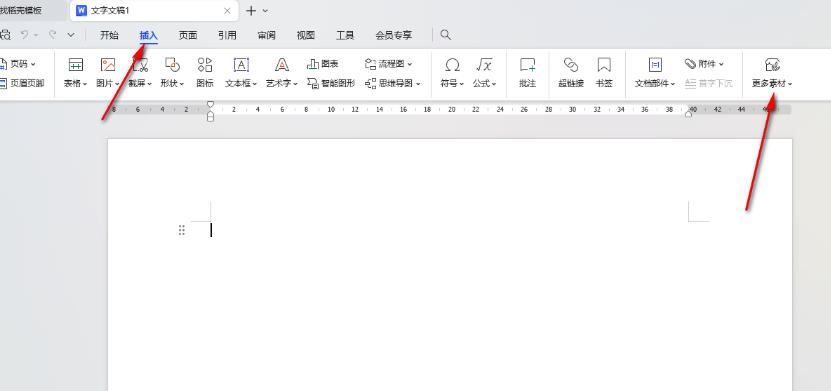The width and height of the screenshot is (831, 391).
Task: Click the 文本框 text box icon
Action: (241, 65)
